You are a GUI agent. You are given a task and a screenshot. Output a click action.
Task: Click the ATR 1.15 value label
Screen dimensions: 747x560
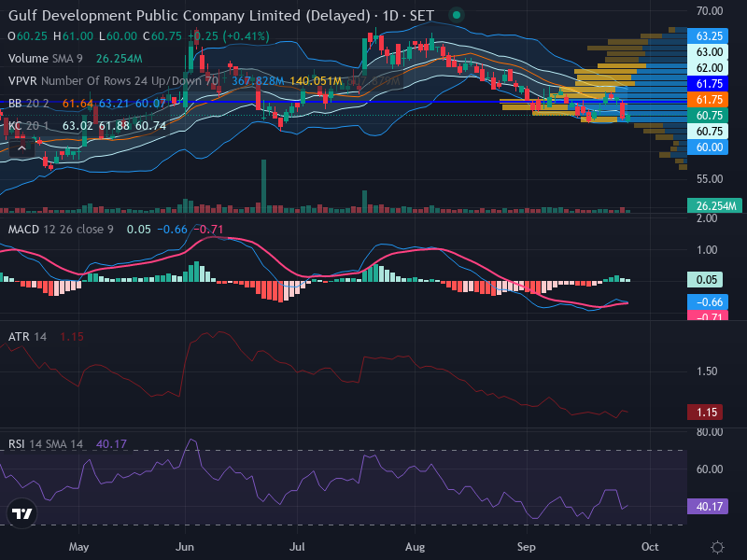pyautogui.click(x=705, y=412)
